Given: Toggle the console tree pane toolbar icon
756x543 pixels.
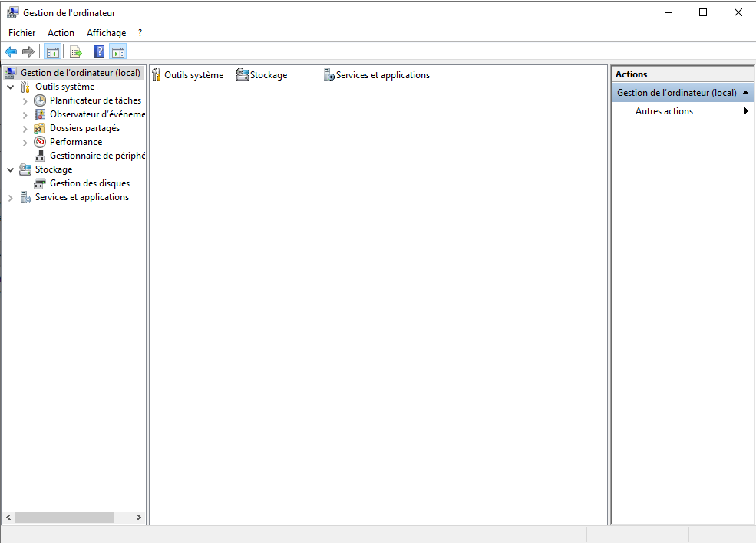Looking at the screenshot, I should coord(52,51).
